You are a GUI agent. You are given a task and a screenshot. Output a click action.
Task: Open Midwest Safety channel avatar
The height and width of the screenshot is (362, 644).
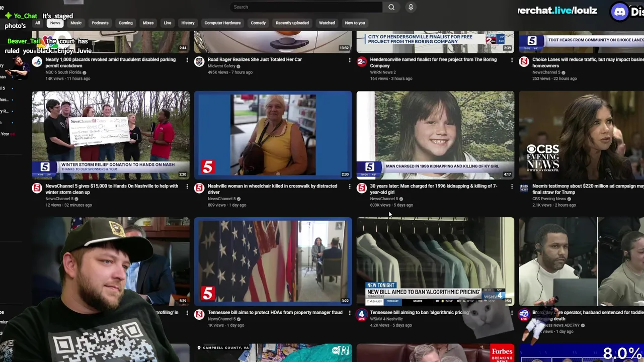coord(199,61)
